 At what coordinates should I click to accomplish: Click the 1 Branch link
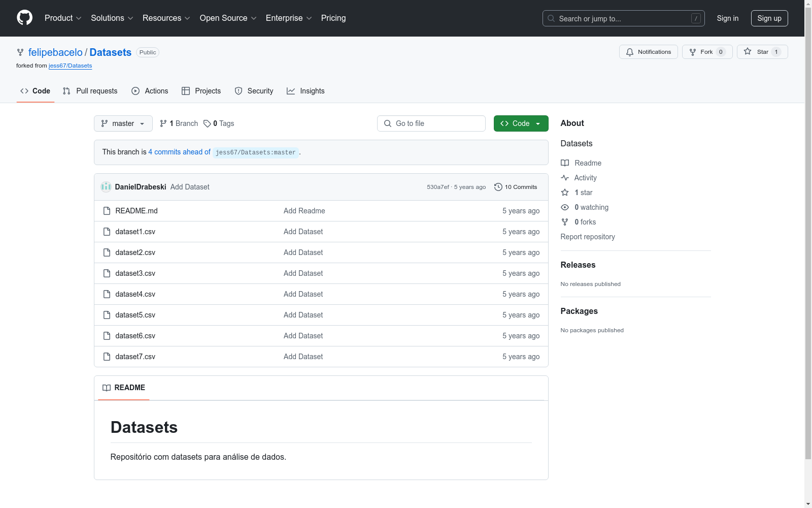pyautogui.click(x=179, y=123)
